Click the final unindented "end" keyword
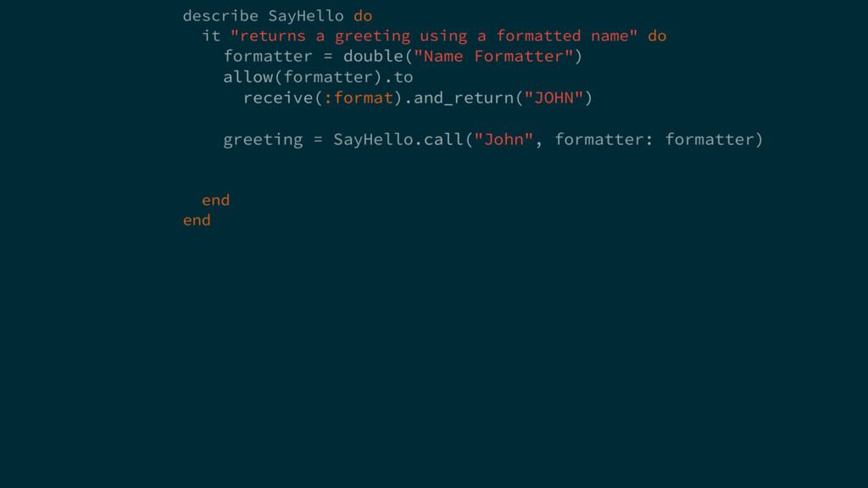Image resolution: width=868 pixels, height=488 pixels. [197, 220]
